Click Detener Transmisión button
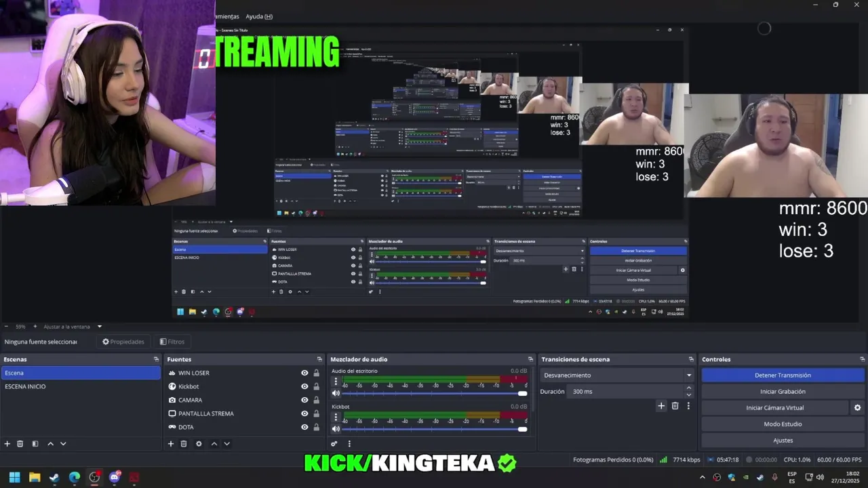Image resolution: width=868 pixels, height=488 pixels. [x=783, y=375]
